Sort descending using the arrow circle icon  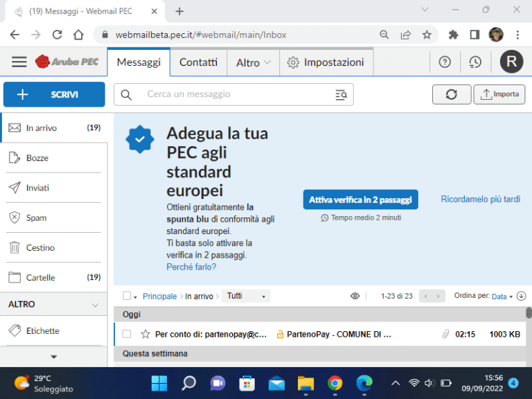[521, 296]
